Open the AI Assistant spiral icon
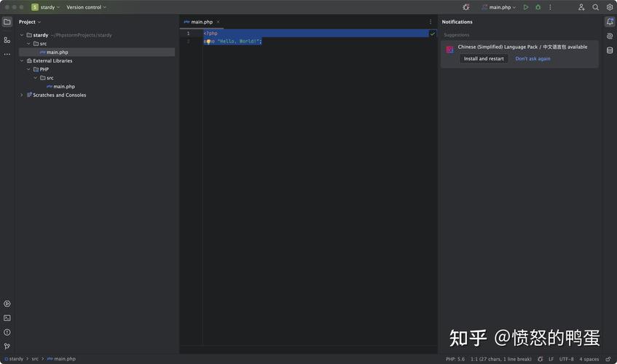Viewport: 617px width, 364px height. tap(610, 36)
